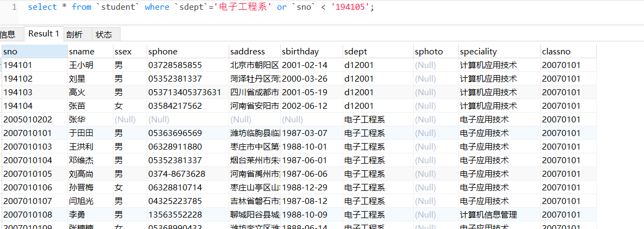Select phone cell 13563552228
644x229 pixels.
point(188,215)
